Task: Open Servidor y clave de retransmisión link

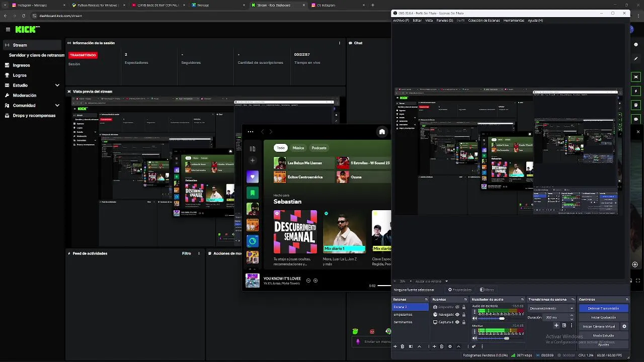Action: 37,55
